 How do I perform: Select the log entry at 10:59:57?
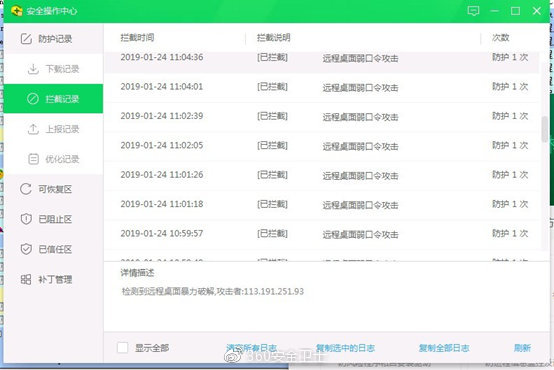tap(322, 234)
